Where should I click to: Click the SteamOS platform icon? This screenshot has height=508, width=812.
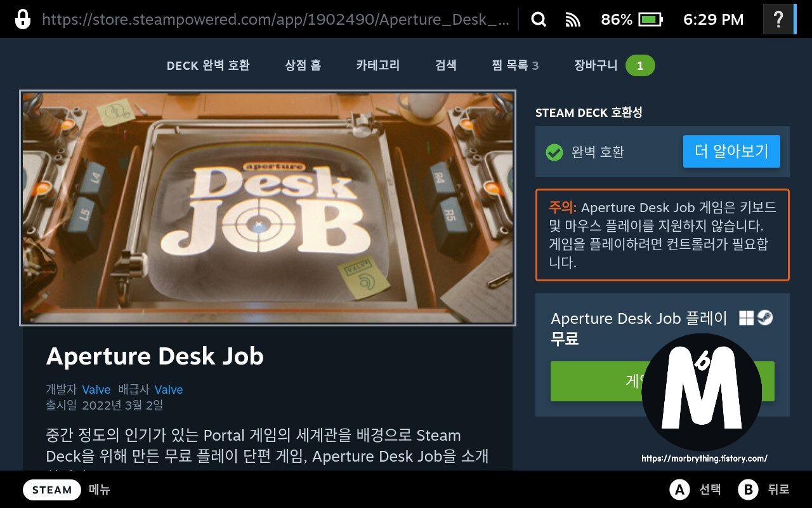pos(765,318)
